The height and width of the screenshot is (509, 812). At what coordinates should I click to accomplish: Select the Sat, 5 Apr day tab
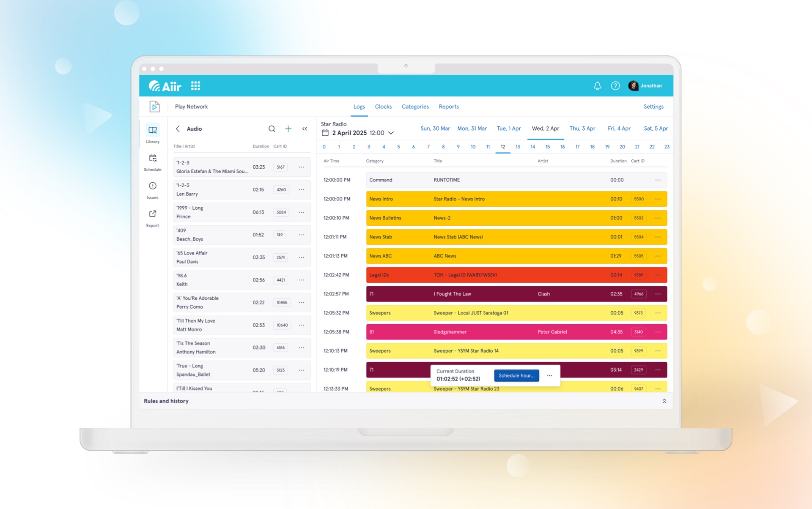coord(656,129)
